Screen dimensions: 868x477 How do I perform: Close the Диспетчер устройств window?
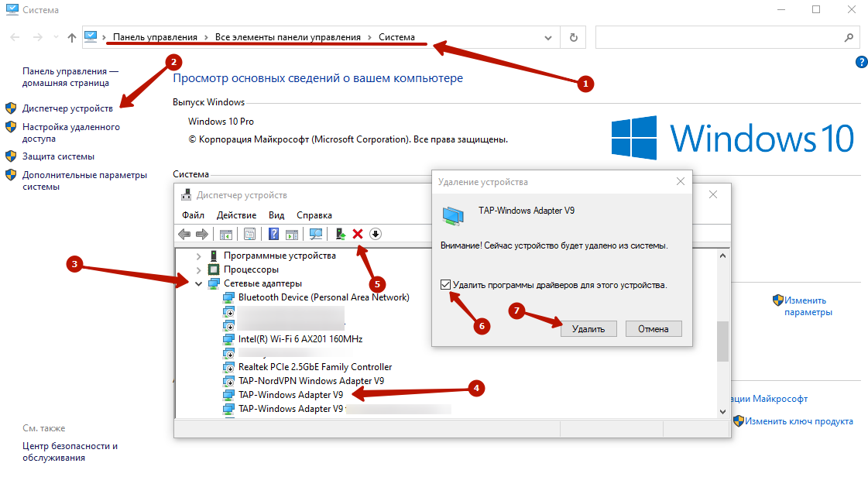click(x=713, y=194)
